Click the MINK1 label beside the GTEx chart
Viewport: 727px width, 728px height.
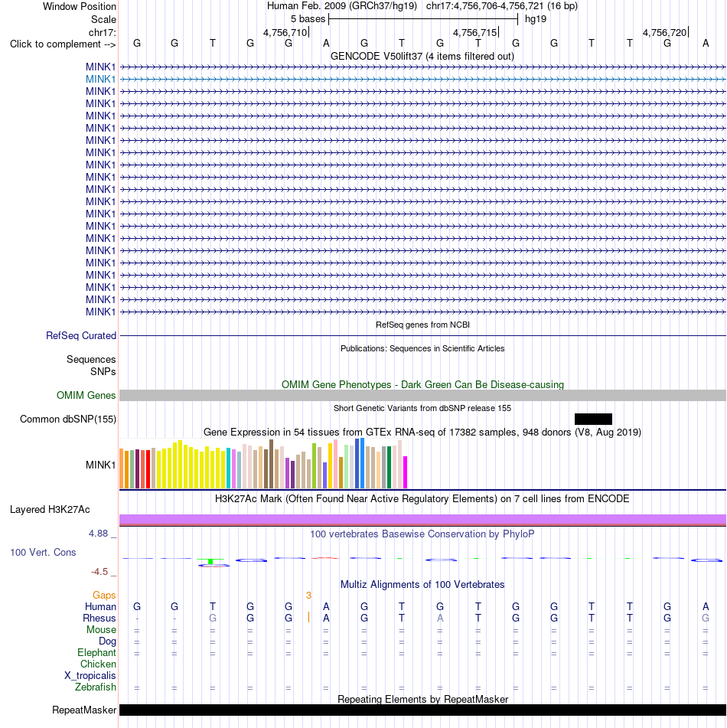(100, 465)
